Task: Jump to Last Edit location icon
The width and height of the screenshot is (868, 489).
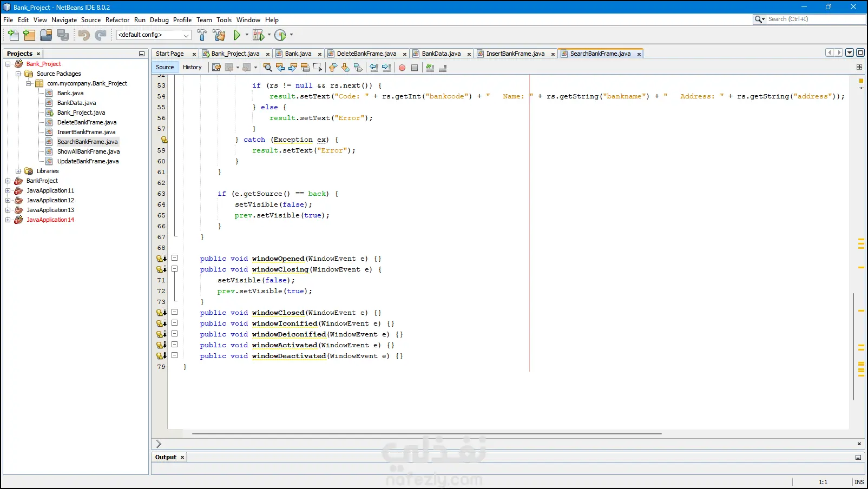Action: [216, 68]
